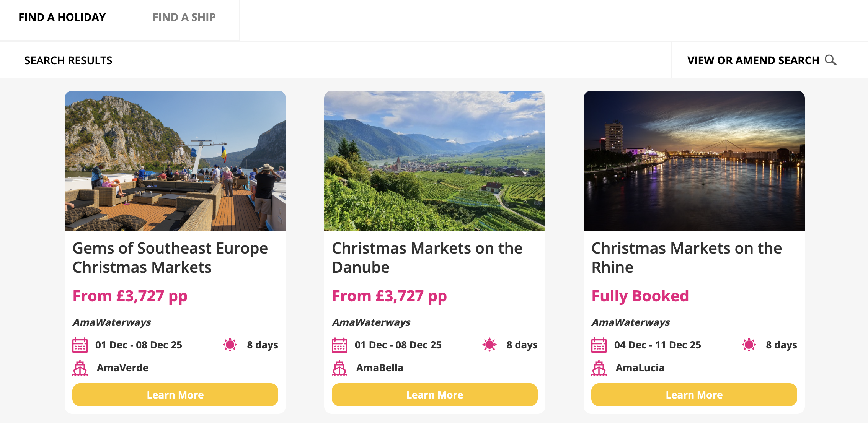Click the ship icon beside AmaBella
Viewport: 868px width, 423px height.
point(339,368)
